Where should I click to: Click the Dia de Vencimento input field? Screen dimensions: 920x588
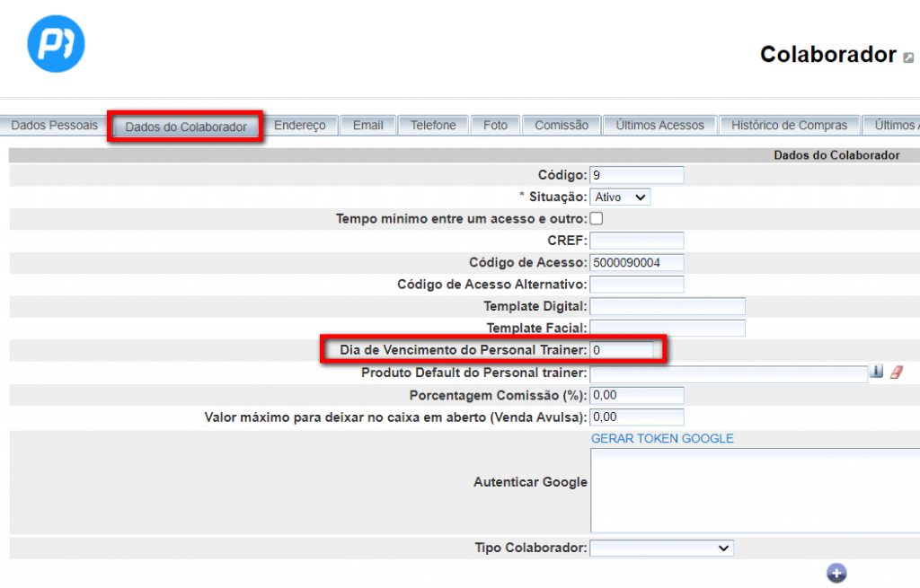(623, 349)
